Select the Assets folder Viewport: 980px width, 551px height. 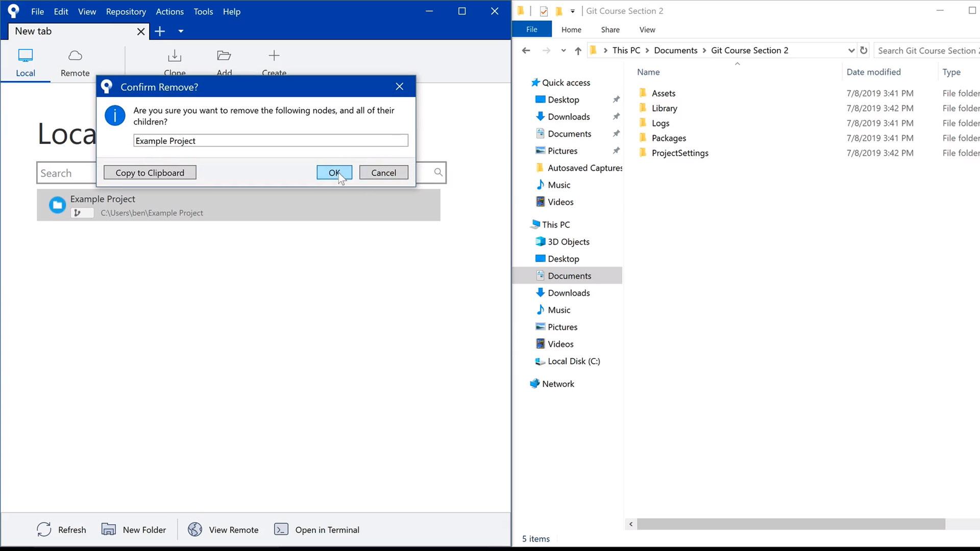tap(663, 93)
